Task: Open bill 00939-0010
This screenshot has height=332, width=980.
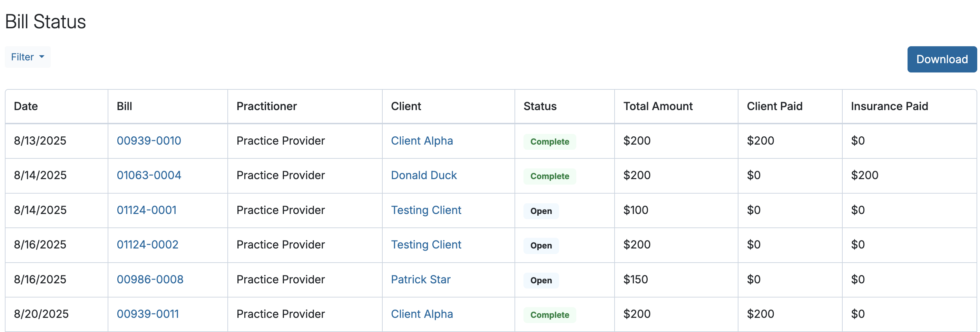Action: coord(149,141)
